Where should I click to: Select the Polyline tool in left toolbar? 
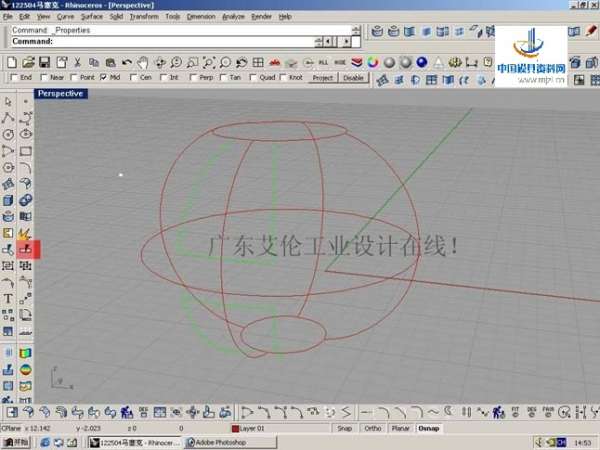[x=8, y=118]
